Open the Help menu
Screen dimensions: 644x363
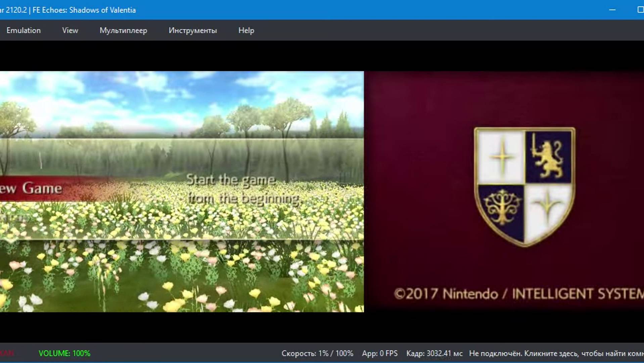pos(246,30)
